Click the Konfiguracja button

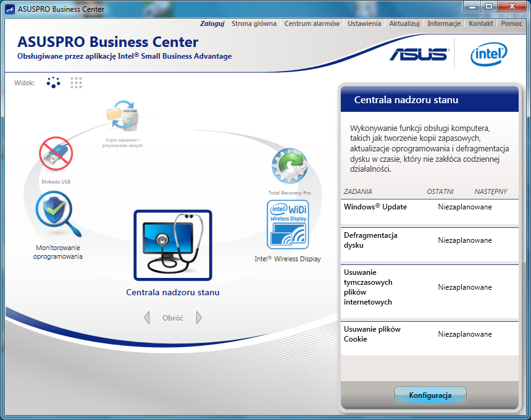tap(430, 395)
